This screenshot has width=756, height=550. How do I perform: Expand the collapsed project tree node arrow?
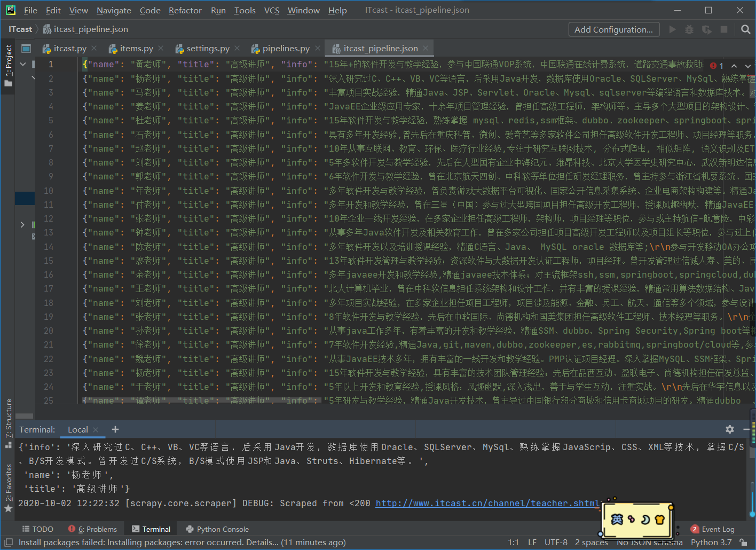[22, 225]
